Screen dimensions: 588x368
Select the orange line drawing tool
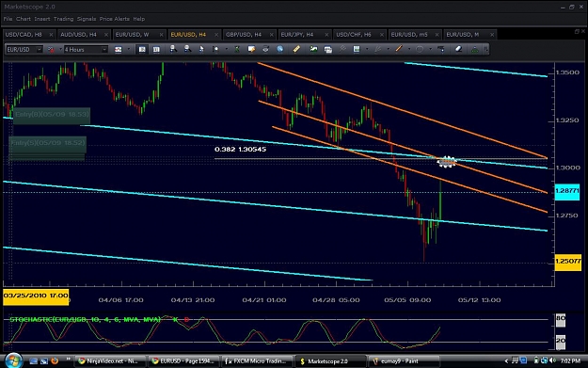click(x=399, y=49)
